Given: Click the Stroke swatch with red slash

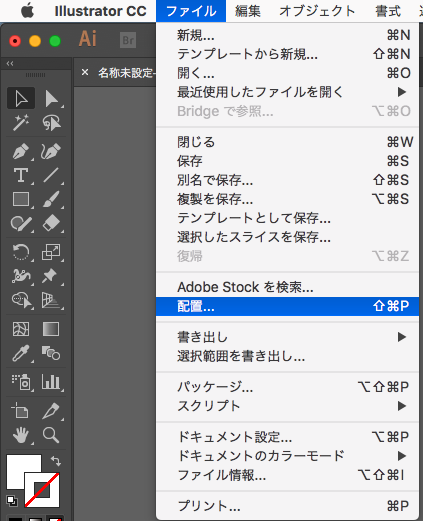Looking at the screenshot, I should click(42, 490).
